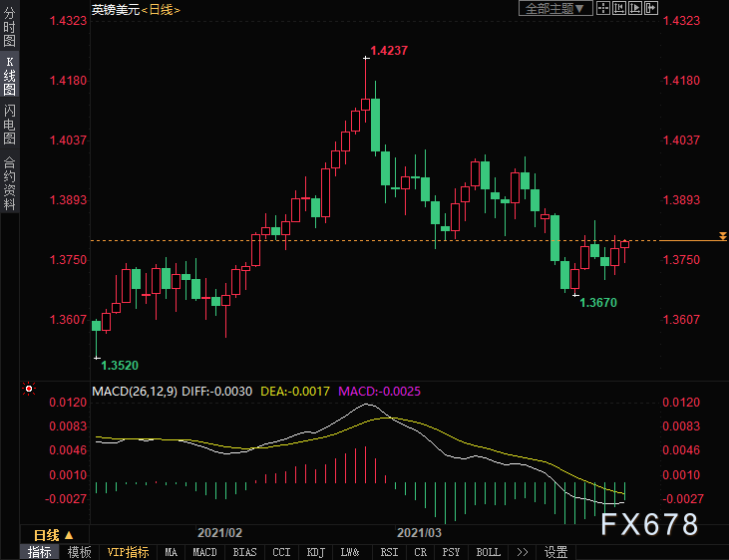Click the 英镑美元 symbol title
The height and width of the screenshot is (560, 729).
pos(116,10)
